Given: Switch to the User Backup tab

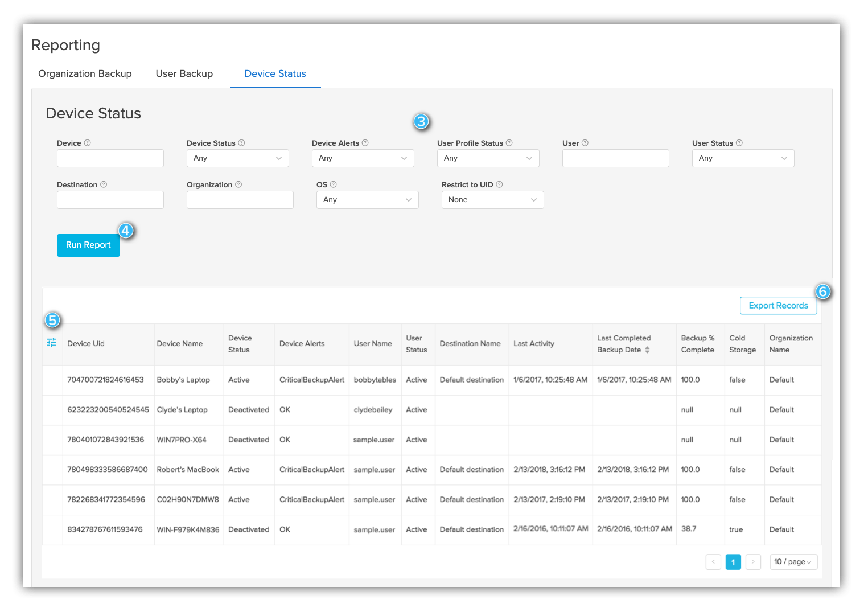Looking at the screenshot, I should [184, 73].
